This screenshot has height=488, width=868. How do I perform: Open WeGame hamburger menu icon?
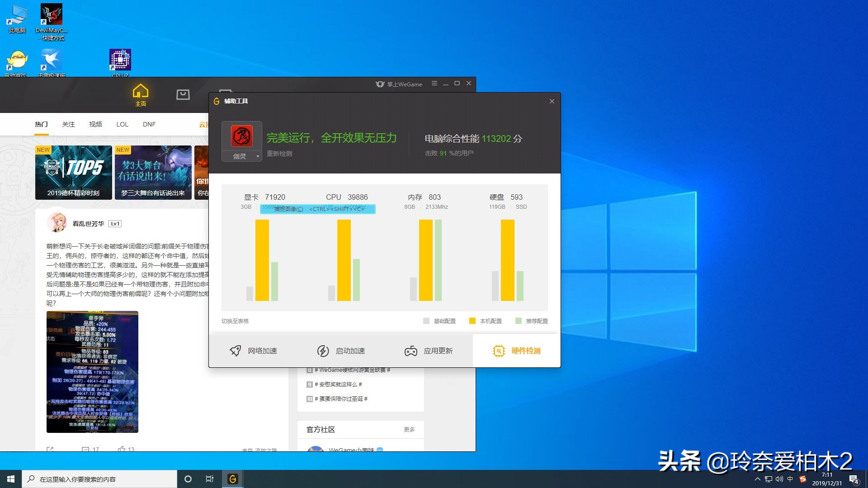434,84
